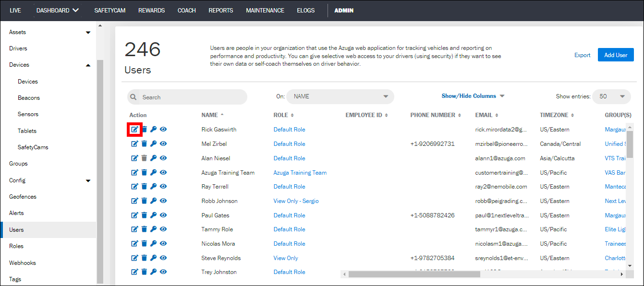View Robb Johnson with eye icon

click(x=163, y=201)
